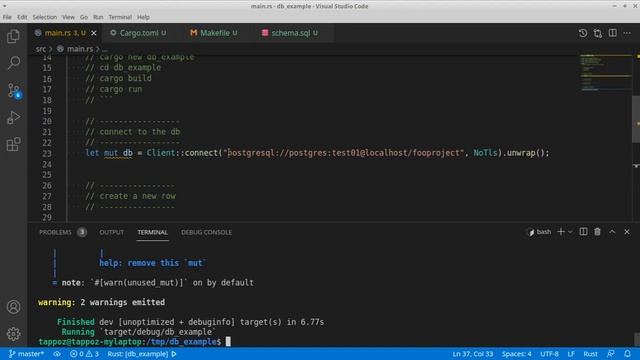Screen dimensions: 640x360
Task: Split the terminal panel
Action: 584,232
